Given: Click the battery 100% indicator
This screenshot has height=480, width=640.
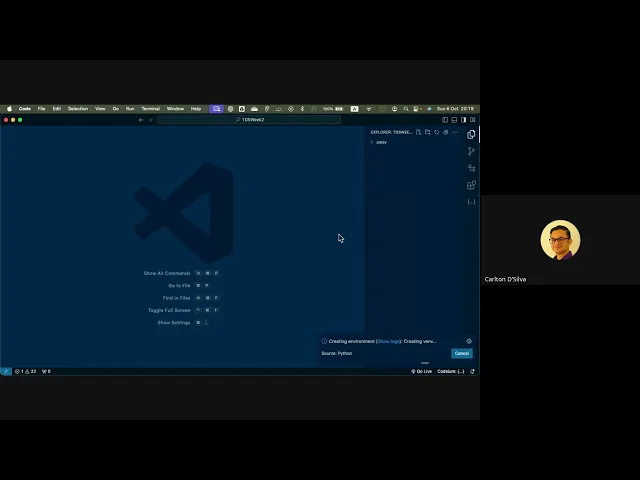Looking at the screenshot, I should (x=333, y=109).
